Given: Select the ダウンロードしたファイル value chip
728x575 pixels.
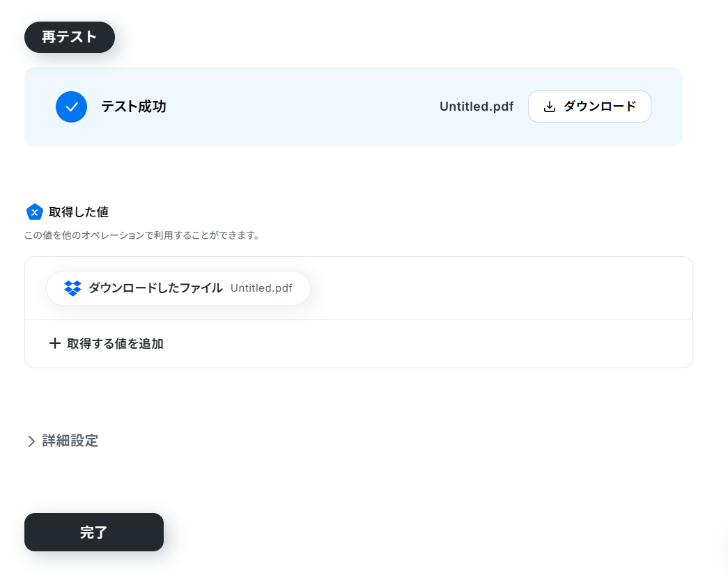Looking at the screenshot, I should tap(178, 288).
